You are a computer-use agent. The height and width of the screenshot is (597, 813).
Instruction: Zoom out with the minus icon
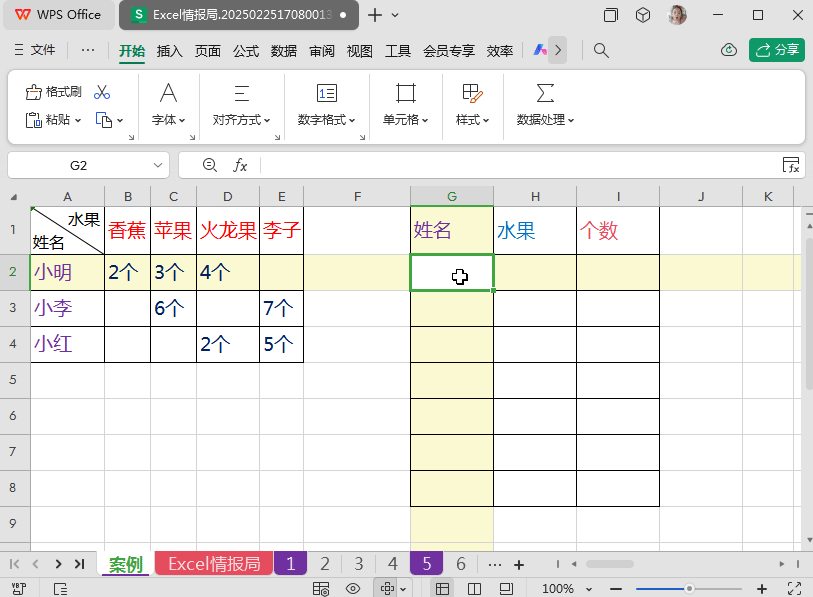(x=616, y=589)
